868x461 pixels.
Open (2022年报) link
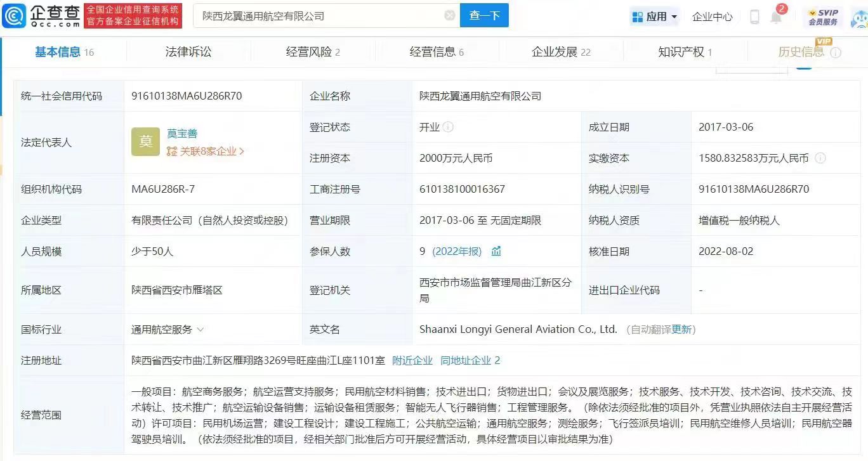tap(457, 251)
